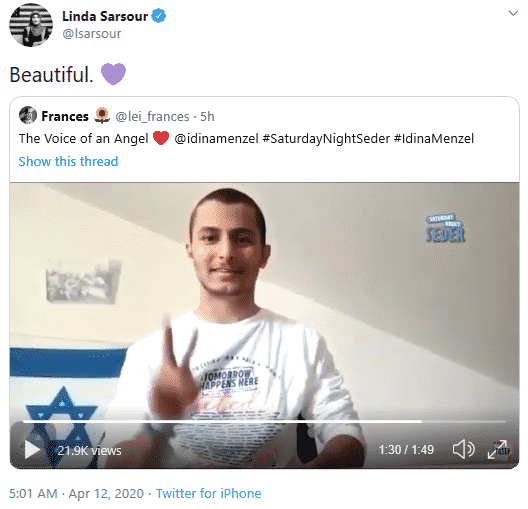Click the red heart emoji in quoted tweet
The image size is (528, 509).
[161, 138]
